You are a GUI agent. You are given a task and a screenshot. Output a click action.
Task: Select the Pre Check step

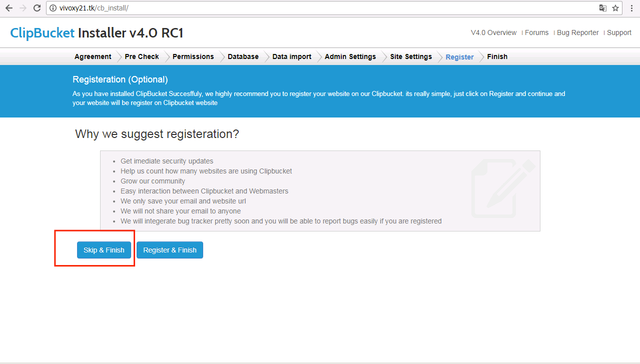[142, 56]
